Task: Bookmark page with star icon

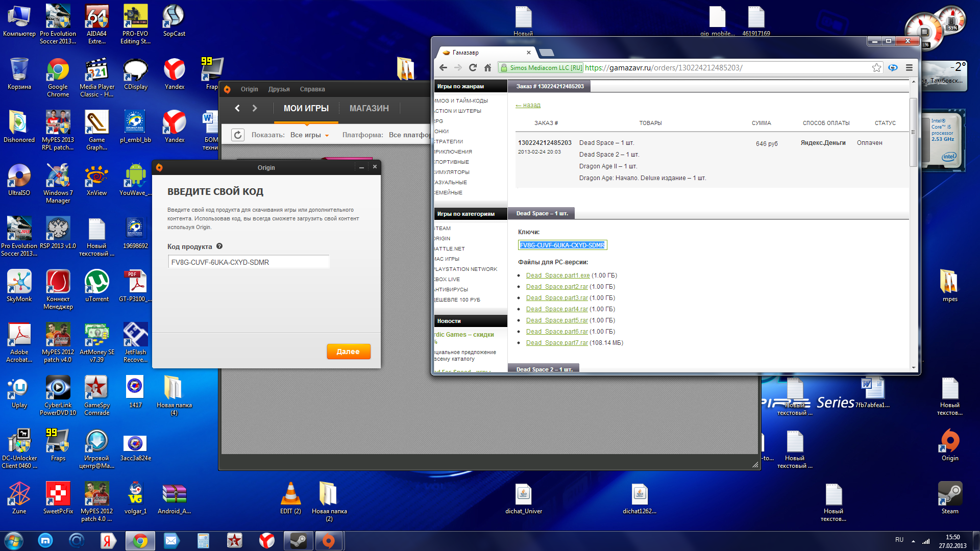Action: tap(876, 67)
